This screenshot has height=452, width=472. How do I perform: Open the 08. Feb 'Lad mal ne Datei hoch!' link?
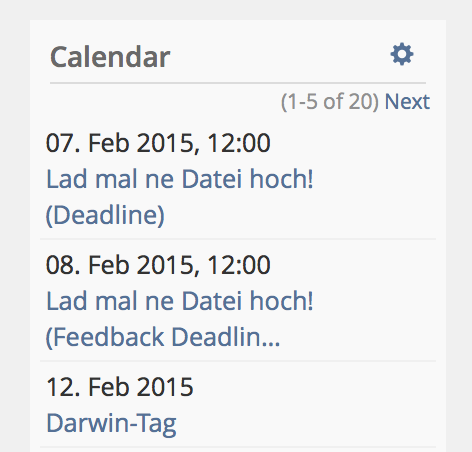180,301
